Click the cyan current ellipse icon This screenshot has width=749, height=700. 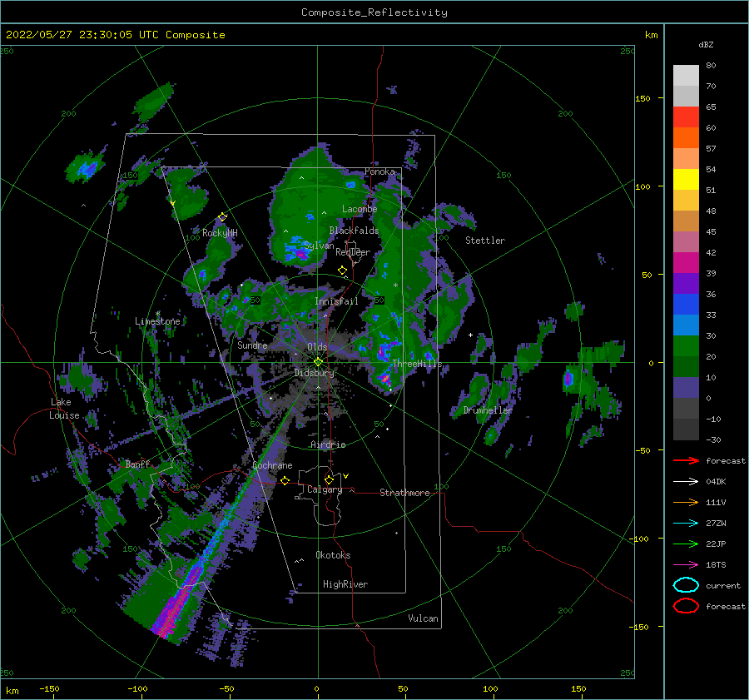click(x=686, y=585)
